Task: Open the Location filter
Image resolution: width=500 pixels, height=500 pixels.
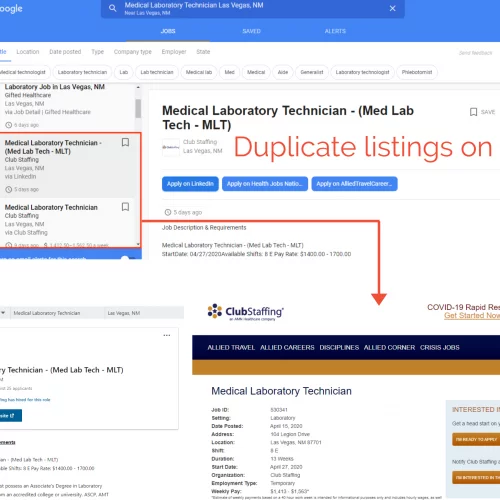Action: (x=28, y=52)
